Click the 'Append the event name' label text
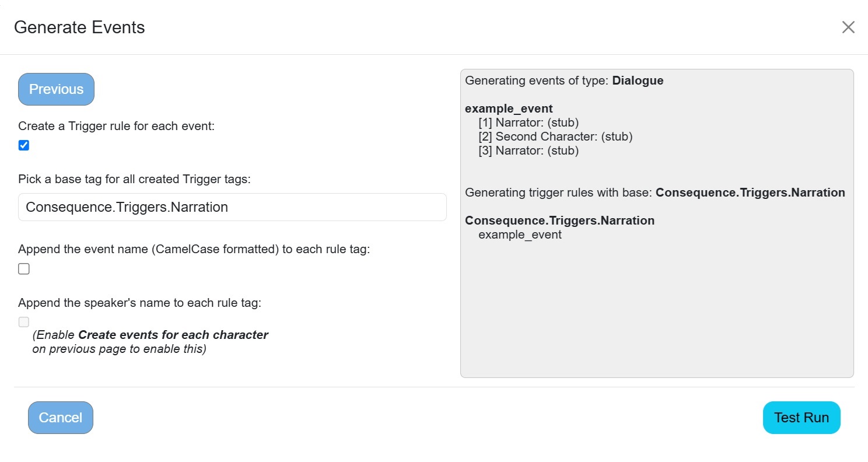This screenshot has width=868, height=462. tap(194, 249)
